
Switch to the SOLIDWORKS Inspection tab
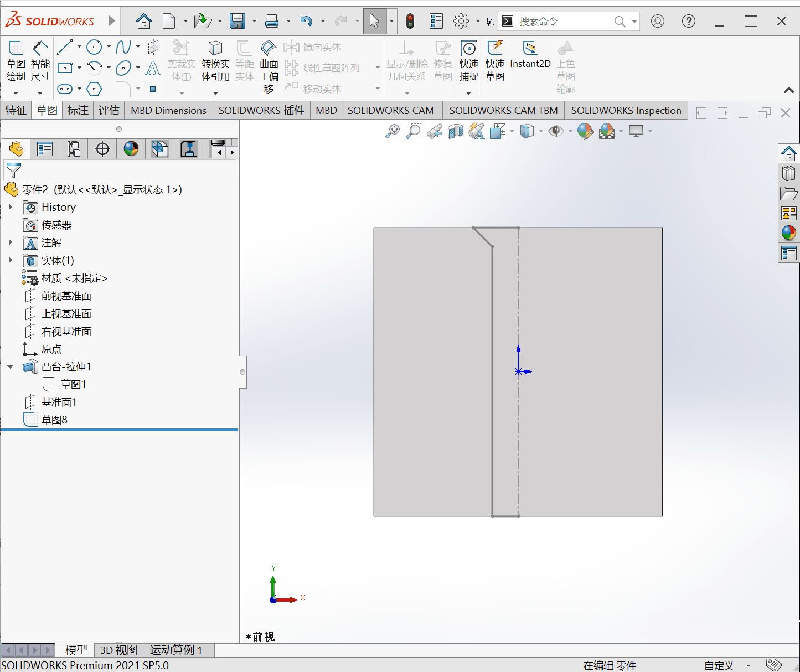(x=626, y=110)
